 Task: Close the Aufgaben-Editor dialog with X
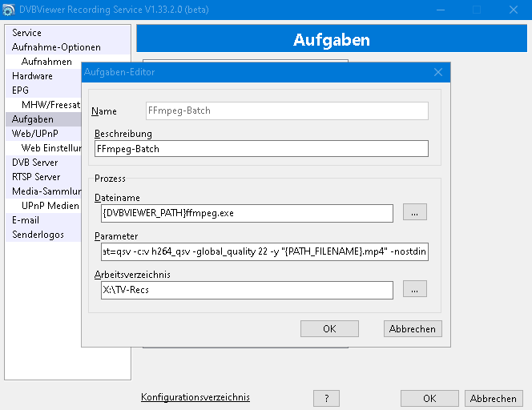438,72
